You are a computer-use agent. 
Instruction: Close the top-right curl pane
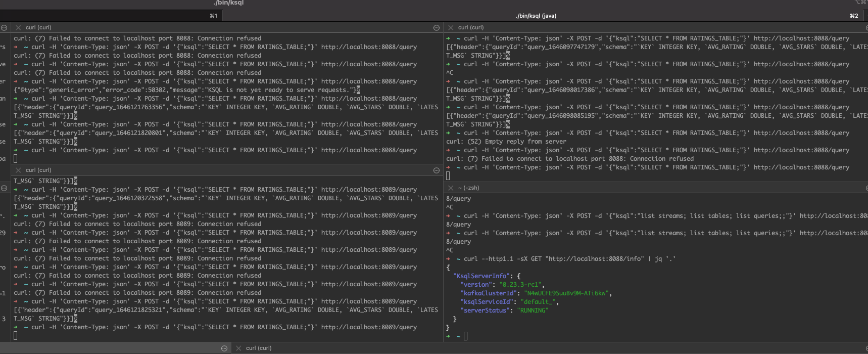(451, 28)
